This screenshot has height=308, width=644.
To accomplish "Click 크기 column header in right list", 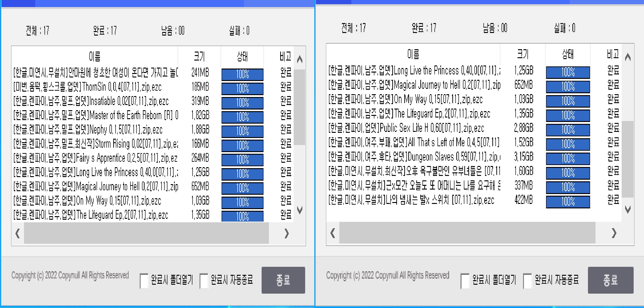I will point(522,54).
